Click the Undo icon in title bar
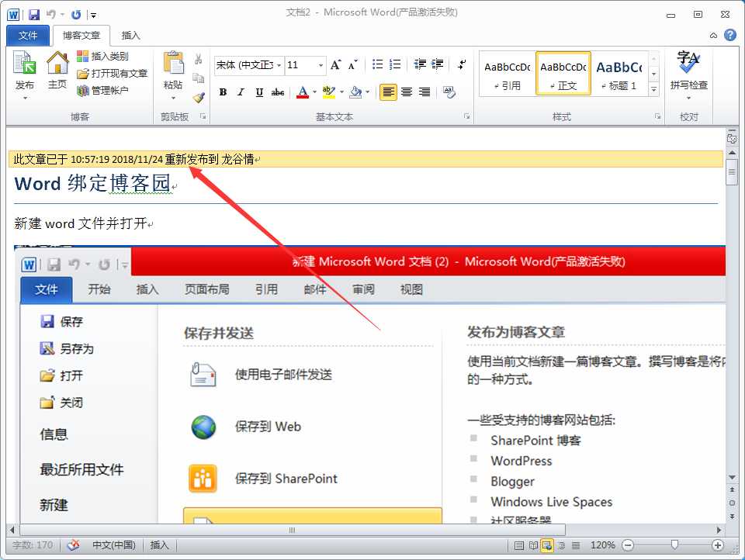745x560 pixels. coord(51,15)
